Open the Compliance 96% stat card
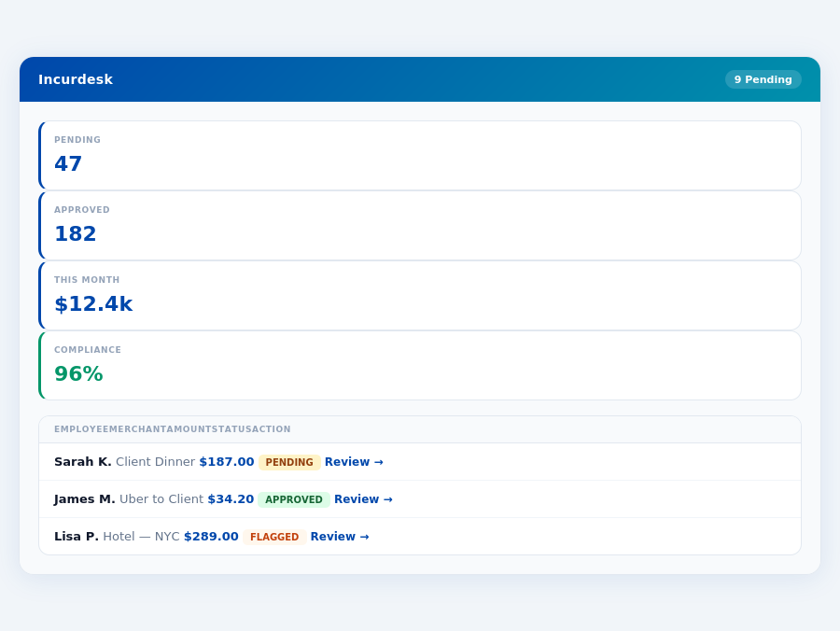The height and width of the screenshot is (631, 840). pos(420,365)
